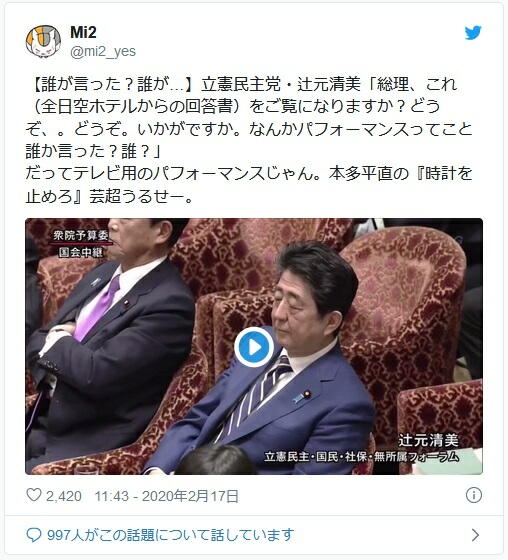Open the @mi2_yes handle link
The height and width of the screenshot is (560, 508).
click(x=103, y=51)
